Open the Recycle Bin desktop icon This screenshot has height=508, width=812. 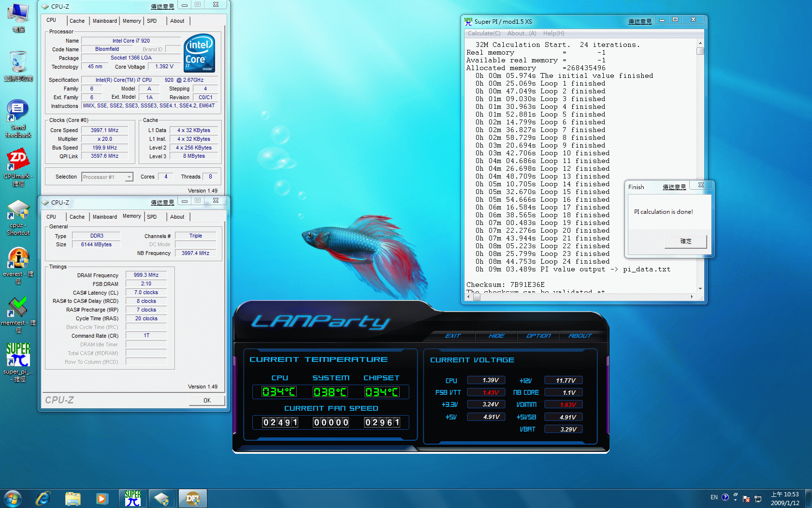click(x=18, y=65)
